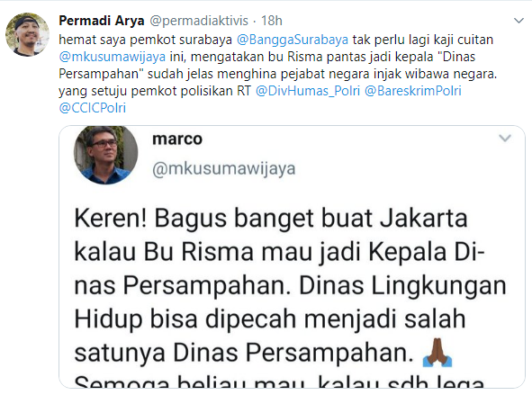Click the @CCICPolri mention link
This screenshot has width=532, height=395.
[x=93, y=108]
